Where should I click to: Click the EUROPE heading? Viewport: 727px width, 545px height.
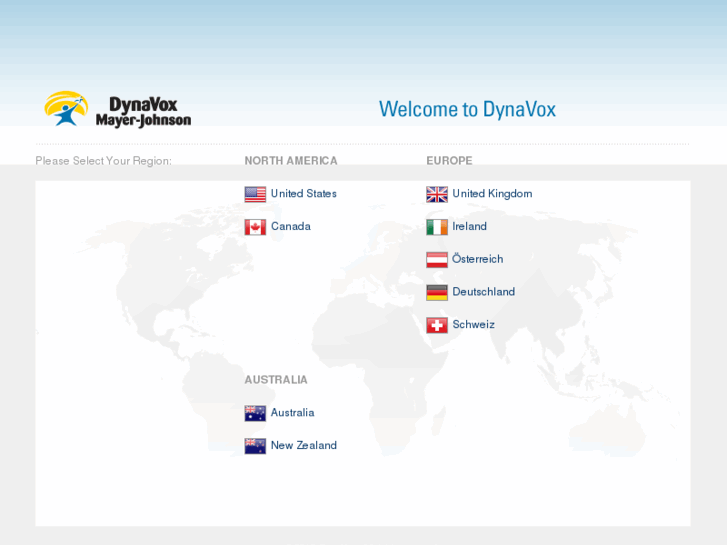[x=449, y=160]
